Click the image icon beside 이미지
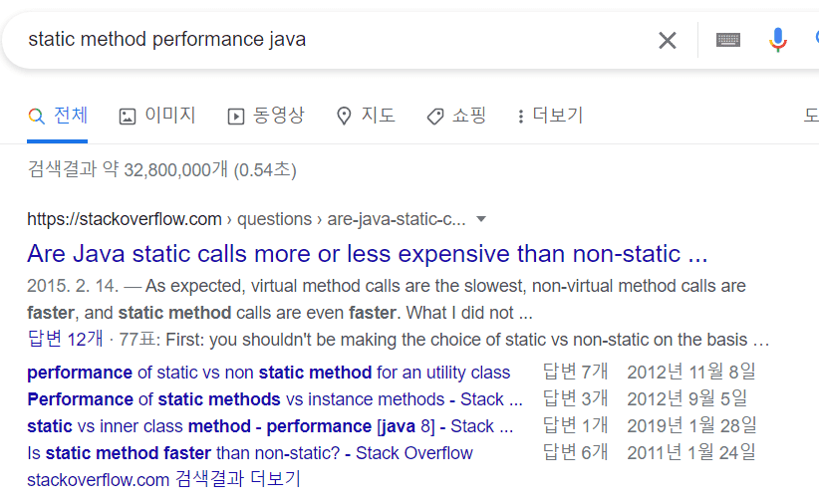 tap(128, 116)
